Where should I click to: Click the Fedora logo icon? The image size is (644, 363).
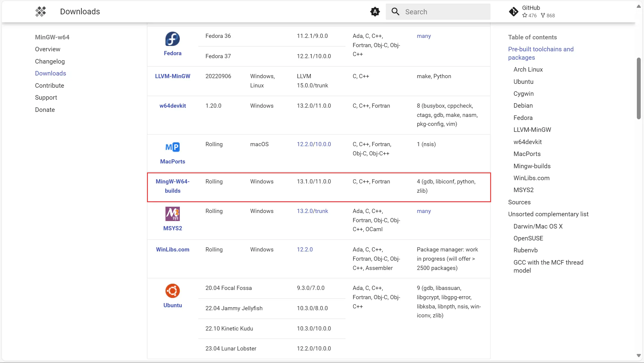[x=172, y=39]
